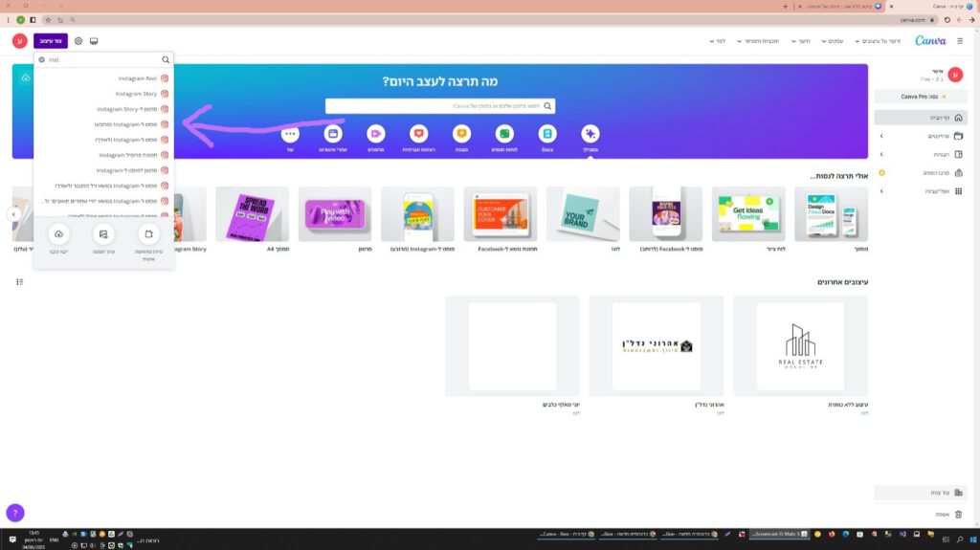Viewport: 980px width, 550px height.
Task: Open the 'עסקים' navigation dropdown
Action: tap(833, 41)
